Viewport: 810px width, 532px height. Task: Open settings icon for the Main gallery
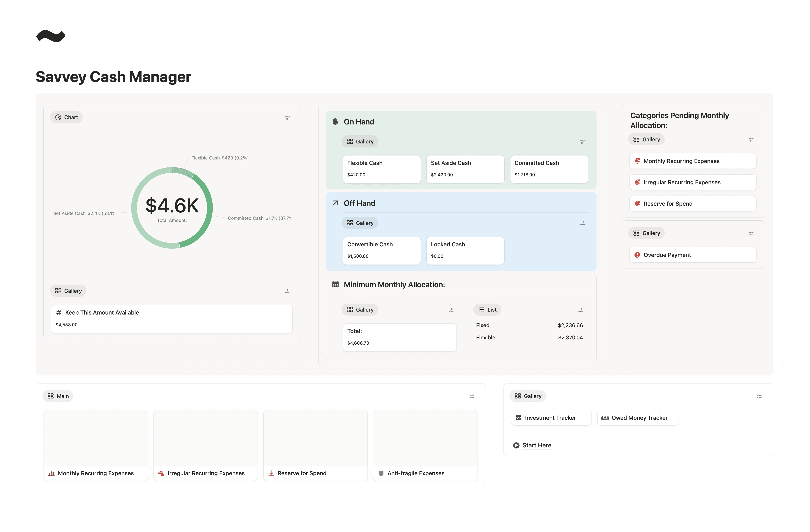tap(472, 397)
